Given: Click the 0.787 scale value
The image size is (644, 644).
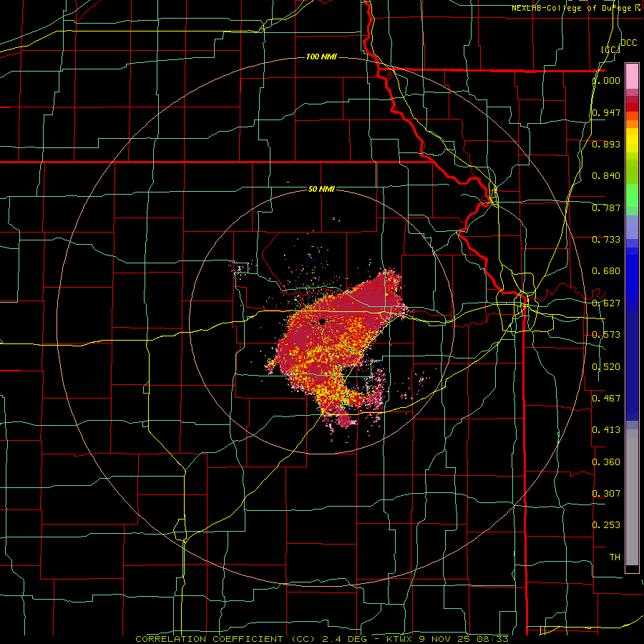Looking at the screenshot, I should (x=606, y=208).
